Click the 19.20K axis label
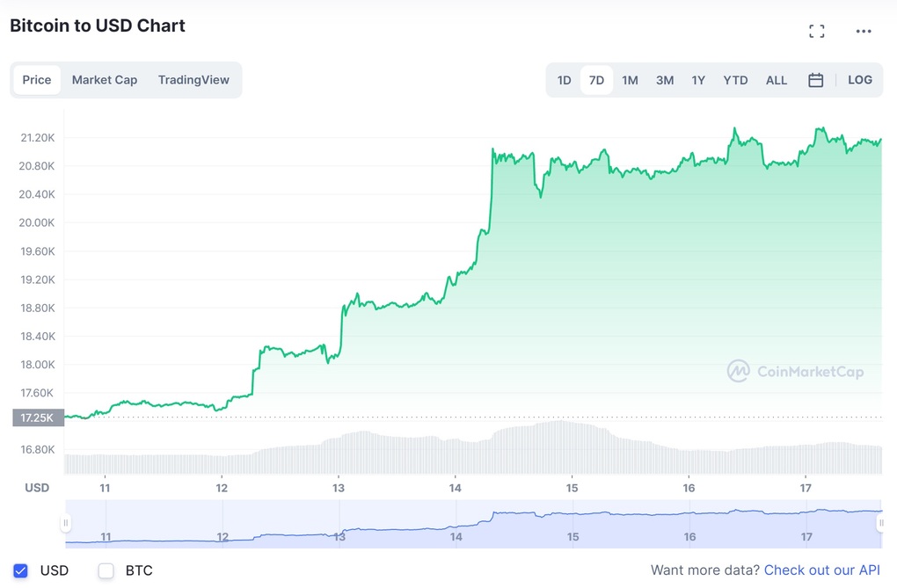This screenshot has width=897, height=588. [x=38, y=279]
